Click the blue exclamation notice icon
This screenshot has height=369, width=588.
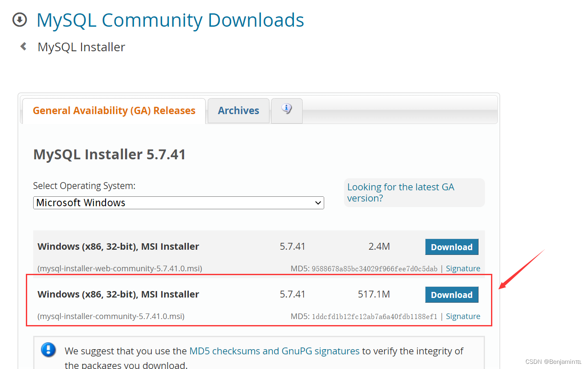48,350
